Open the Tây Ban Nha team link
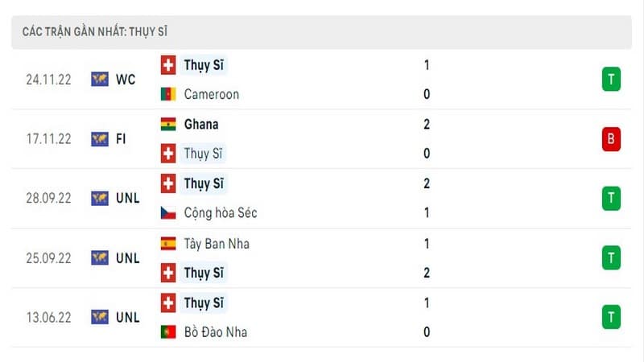 pos(217,244)
